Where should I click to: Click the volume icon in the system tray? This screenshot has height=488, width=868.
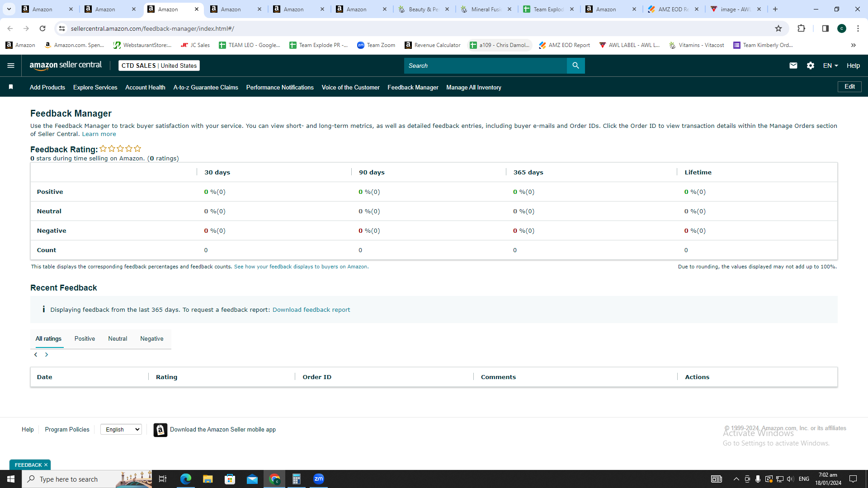790,479
